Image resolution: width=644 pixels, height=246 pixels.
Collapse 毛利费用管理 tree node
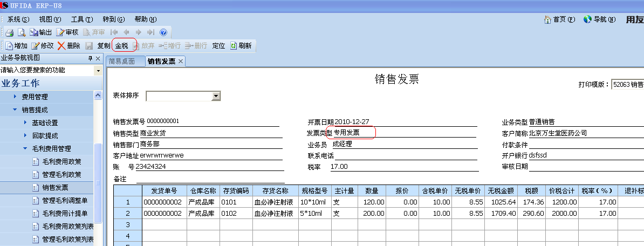(x=25, y=148)
